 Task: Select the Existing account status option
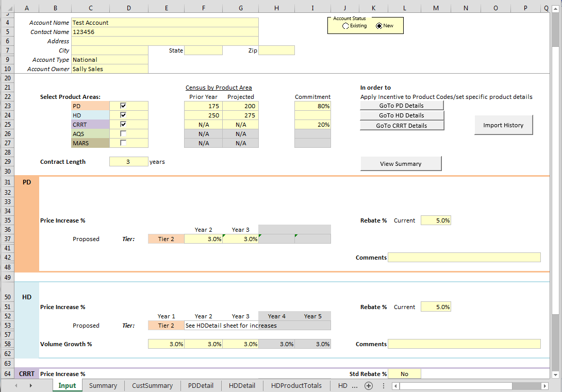(x=345, y=26)
